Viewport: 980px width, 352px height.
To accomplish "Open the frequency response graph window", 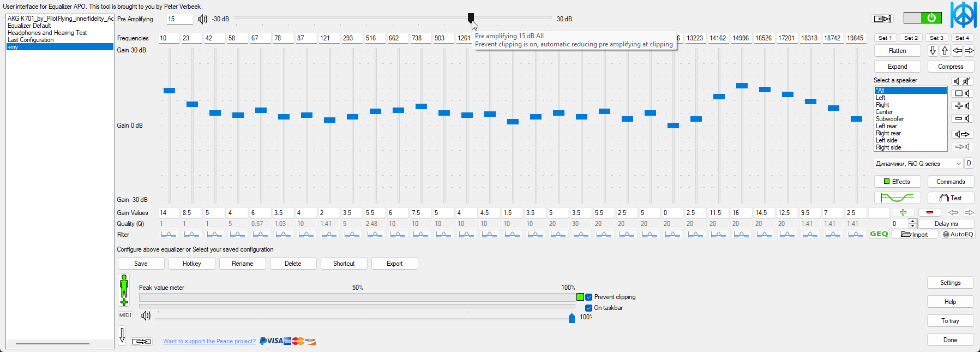I will click(897, 198).
